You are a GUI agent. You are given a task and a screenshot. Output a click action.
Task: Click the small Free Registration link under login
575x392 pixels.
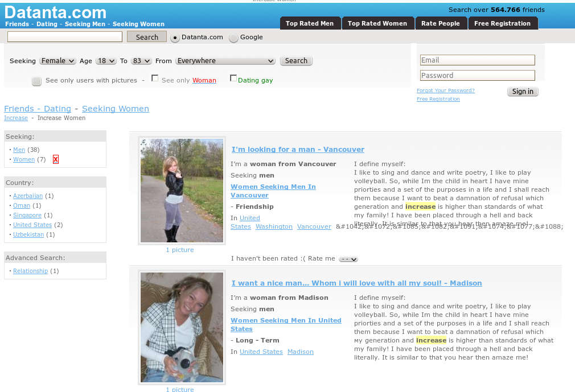(438, 99)
